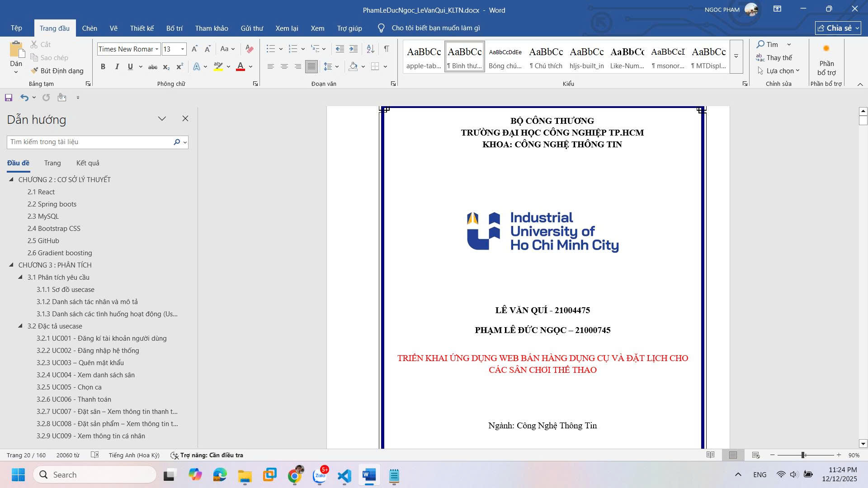Open Visual Studio Code from the taskbar

(344, 475)
